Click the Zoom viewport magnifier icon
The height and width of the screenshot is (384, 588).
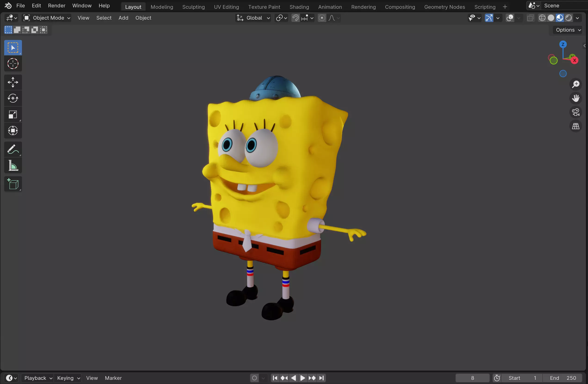tap(576, 84)
